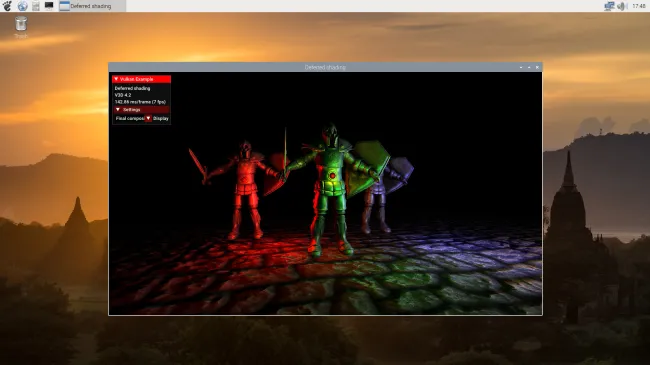Launch the web browser globe icon
Viewport: 650px width, 365px height.
[22, 6]
